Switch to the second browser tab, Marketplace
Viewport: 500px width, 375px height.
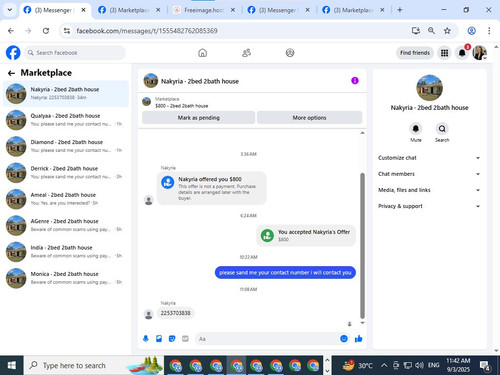coord(129,10)
